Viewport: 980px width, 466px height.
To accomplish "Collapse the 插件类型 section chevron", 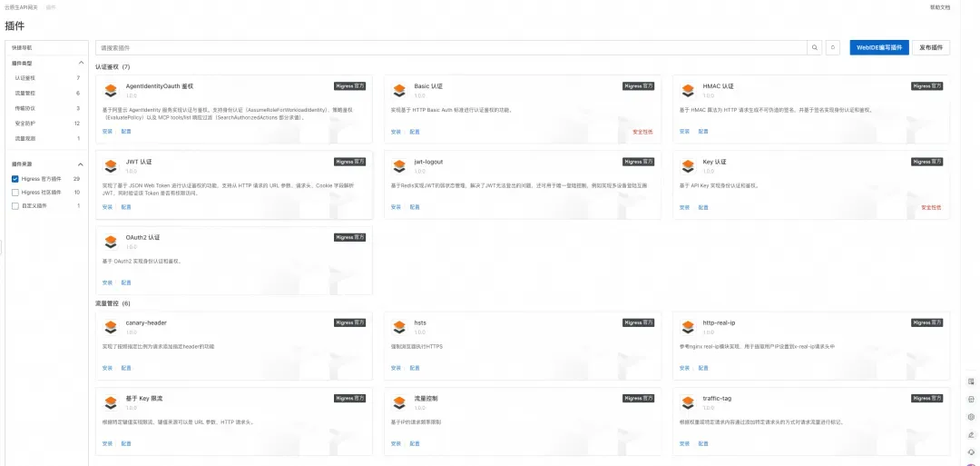I will pyautogui.click(x=81, y=64).
